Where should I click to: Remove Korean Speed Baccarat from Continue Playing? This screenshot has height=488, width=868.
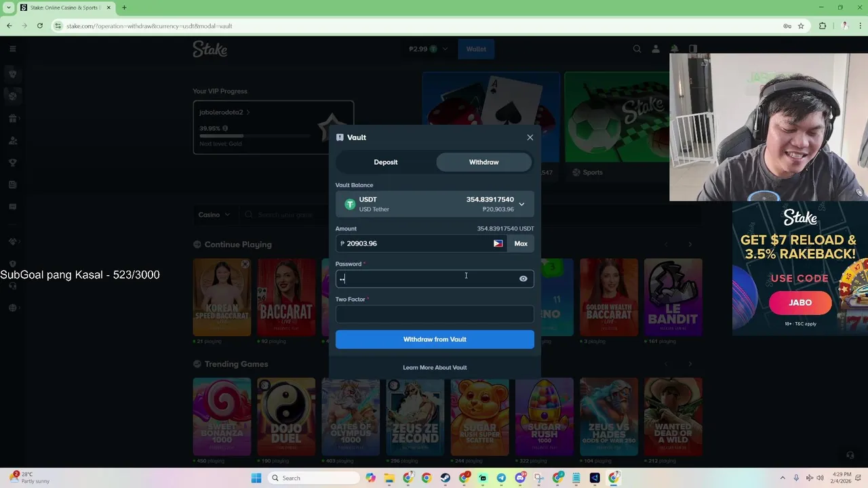(245, 264)
